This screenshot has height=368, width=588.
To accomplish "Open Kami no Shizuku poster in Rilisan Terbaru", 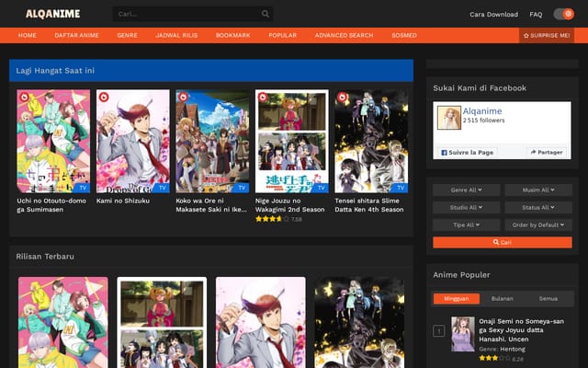I will (261, 323).
